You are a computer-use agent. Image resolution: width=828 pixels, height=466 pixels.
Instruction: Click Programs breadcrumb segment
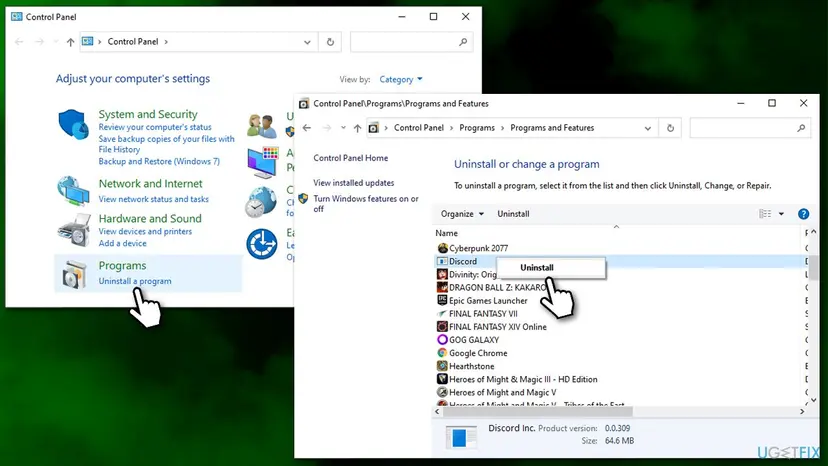(477, 128)
